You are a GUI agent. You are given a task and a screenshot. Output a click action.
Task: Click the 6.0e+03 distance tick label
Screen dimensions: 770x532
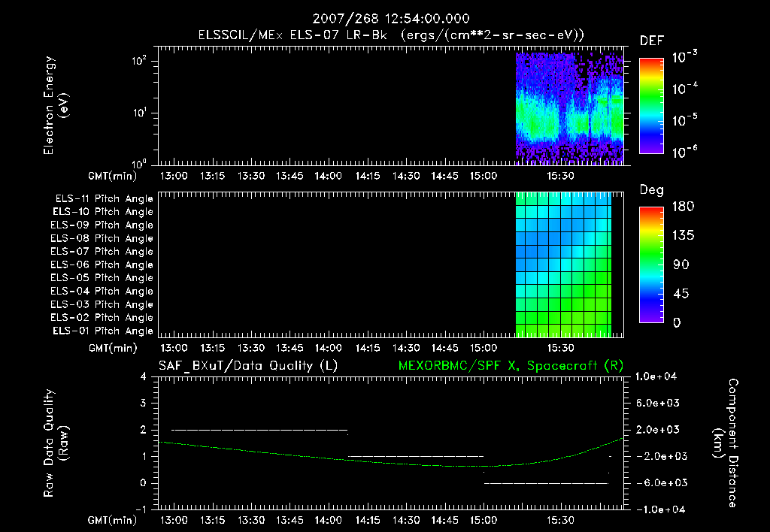point(659,404)
